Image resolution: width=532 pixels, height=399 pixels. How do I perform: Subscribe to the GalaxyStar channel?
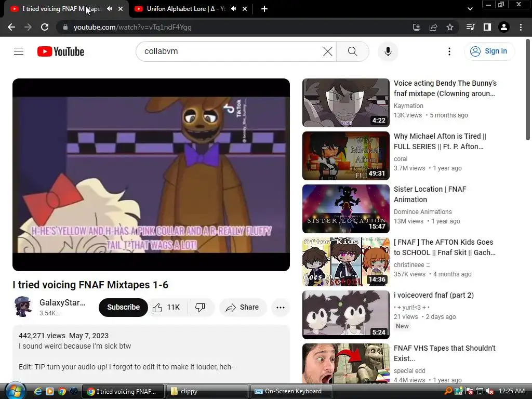pyautogui.click(x=123, y=307)
